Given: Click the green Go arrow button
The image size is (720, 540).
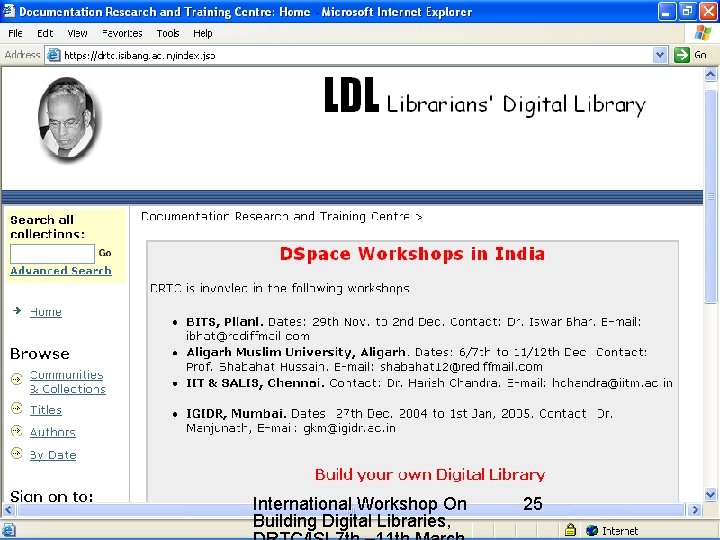Looking at the screenshot, I should click(x=682, y=55).
